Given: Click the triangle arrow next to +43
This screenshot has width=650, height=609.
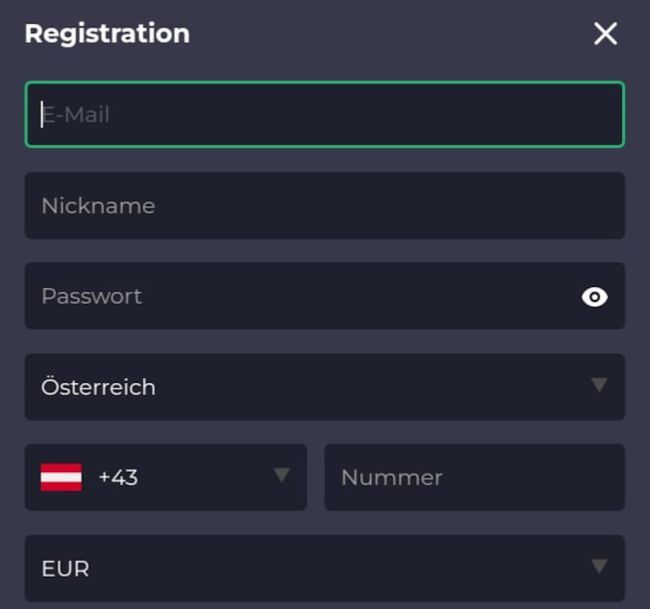Looking at the screenshot, I should coord(282,475).
